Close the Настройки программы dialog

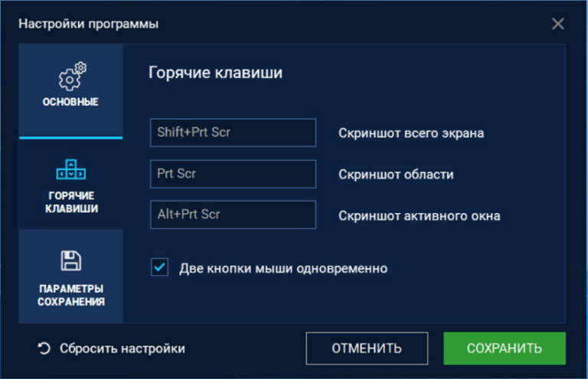[558, 24]
